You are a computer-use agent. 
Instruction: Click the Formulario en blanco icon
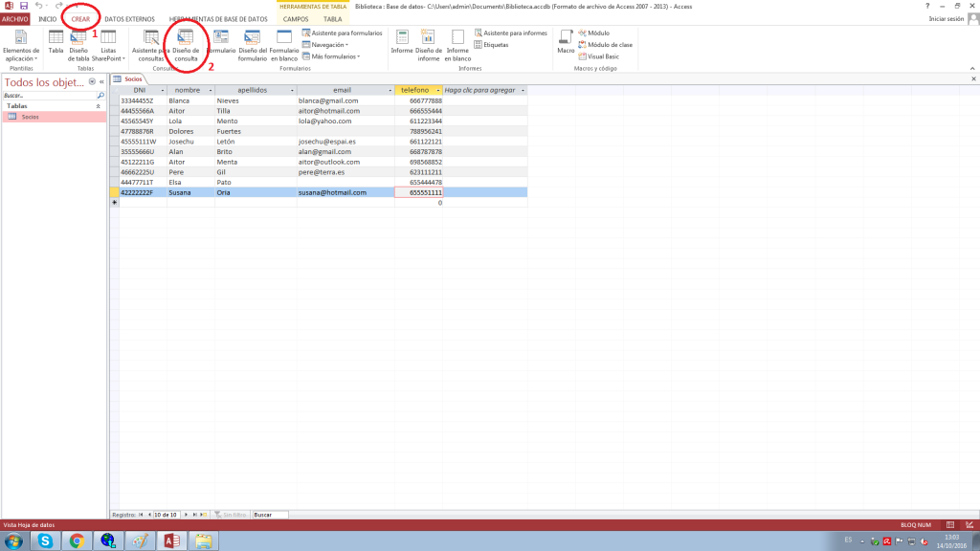pyautogui.click(x=284, y=45)
